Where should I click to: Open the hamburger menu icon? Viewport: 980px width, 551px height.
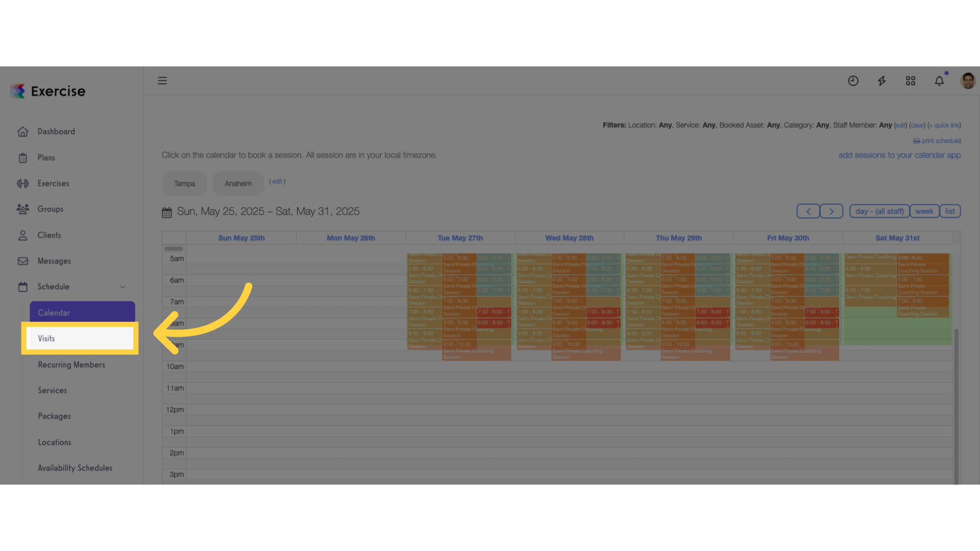coord(162,81)
